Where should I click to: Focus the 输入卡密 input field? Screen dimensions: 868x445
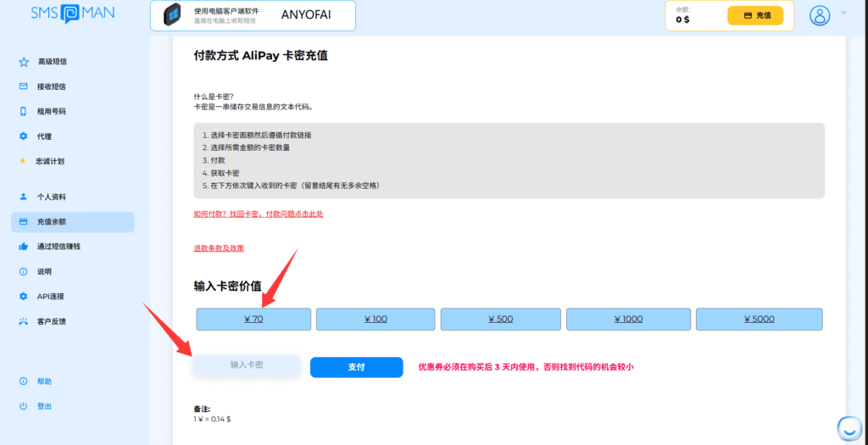[x=247, y=364]
